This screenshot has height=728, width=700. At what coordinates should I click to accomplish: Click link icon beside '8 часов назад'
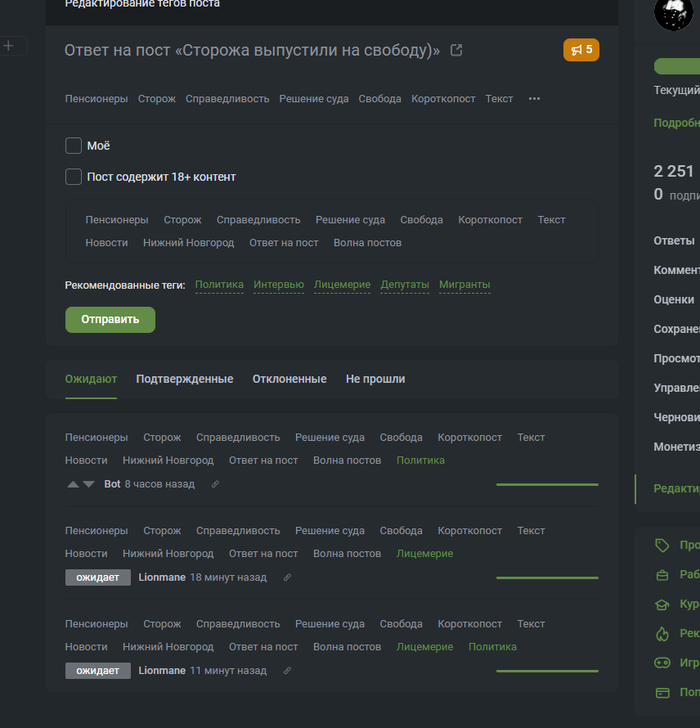coord(215,484)
